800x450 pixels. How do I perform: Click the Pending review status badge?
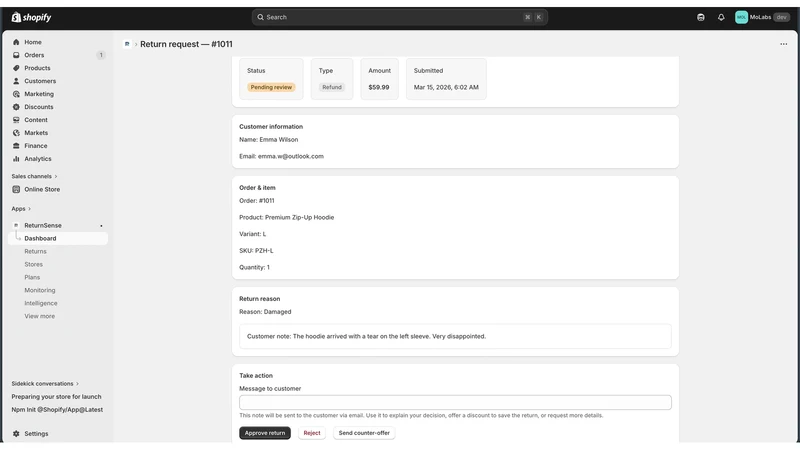(x=271, y=87)
